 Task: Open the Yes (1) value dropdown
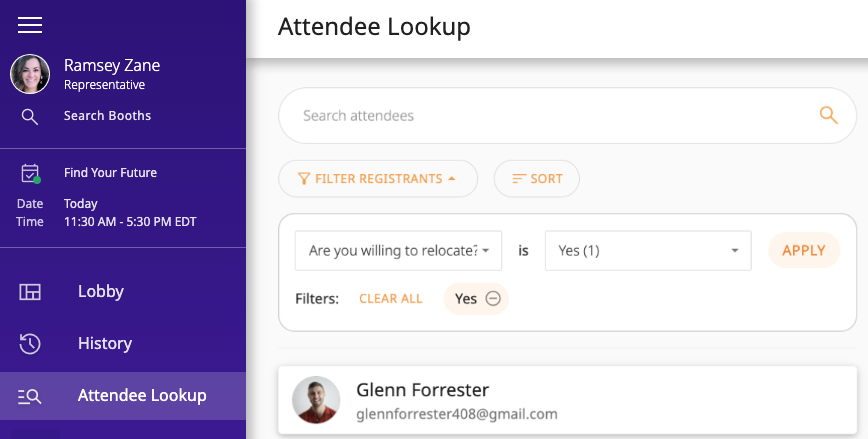point(647,251)
